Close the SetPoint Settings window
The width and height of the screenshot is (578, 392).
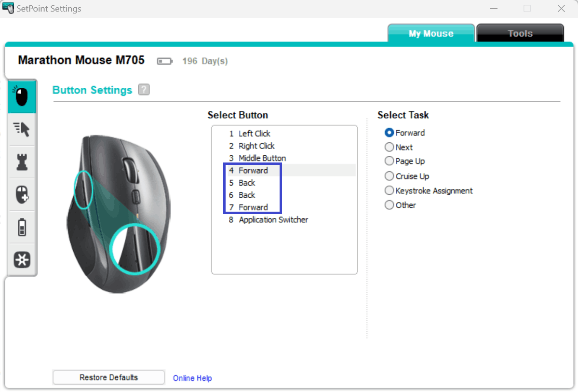tap(561, 9)
